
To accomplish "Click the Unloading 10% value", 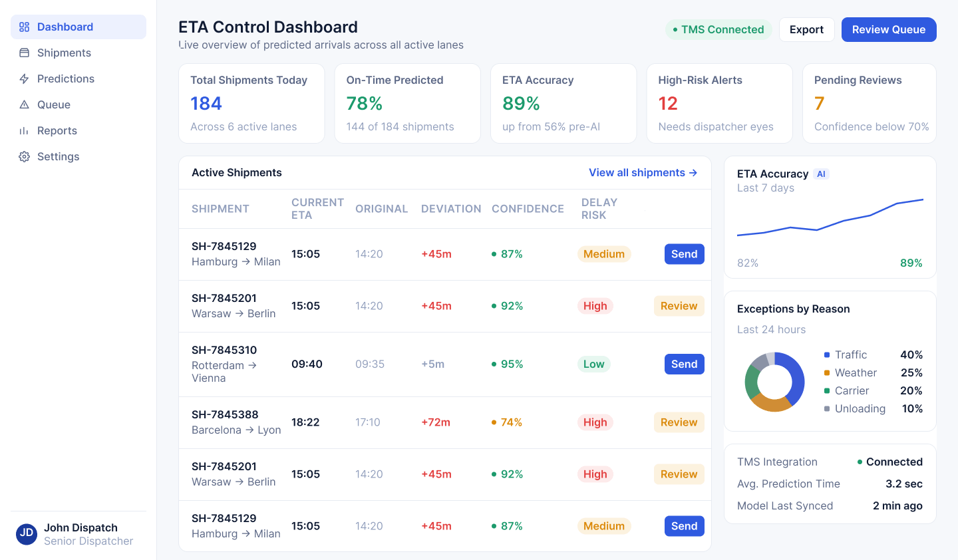I will pos(912,408).
